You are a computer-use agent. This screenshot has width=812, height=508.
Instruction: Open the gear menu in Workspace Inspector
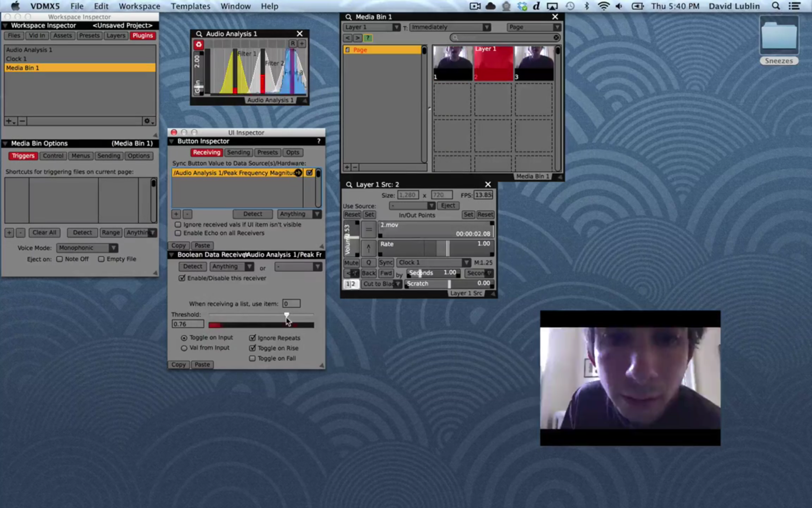[148, 121]
